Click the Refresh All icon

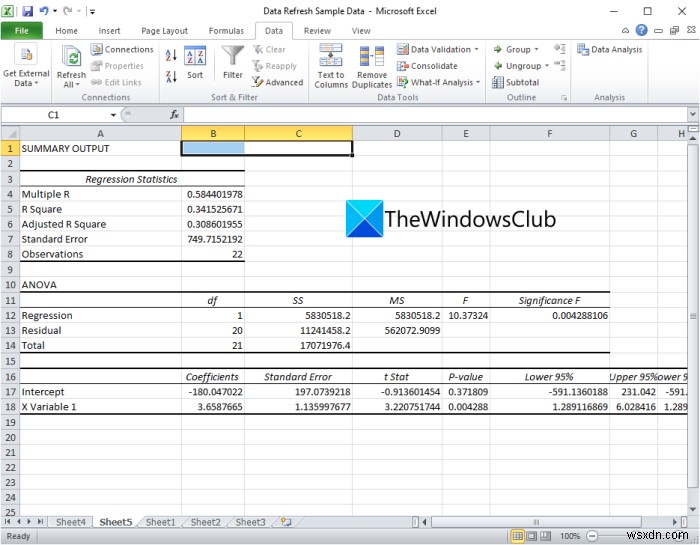pyautogui.click(x=71, y=67)
